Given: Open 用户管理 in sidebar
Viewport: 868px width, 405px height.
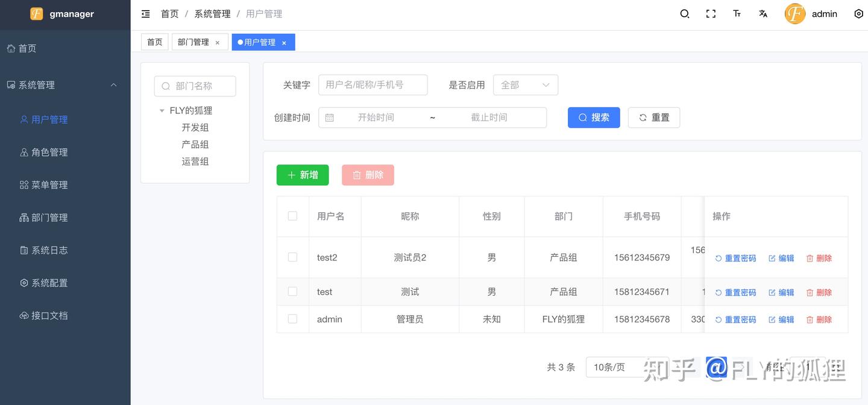Looking at the screenshot, I should [x=65, y=119].
